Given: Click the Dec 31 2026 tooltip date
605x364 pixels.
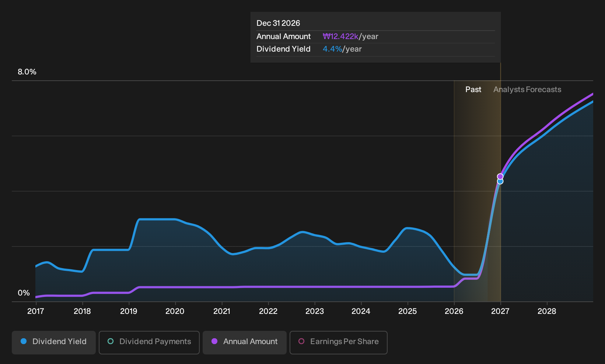Looking at the screenshot, I should (278, 23).
